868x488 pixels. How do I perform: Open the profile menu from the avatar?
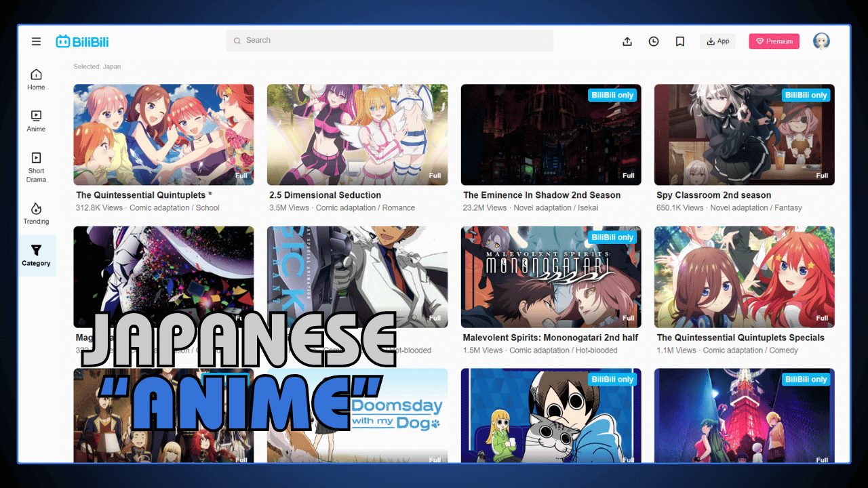[x=821, y=41]
